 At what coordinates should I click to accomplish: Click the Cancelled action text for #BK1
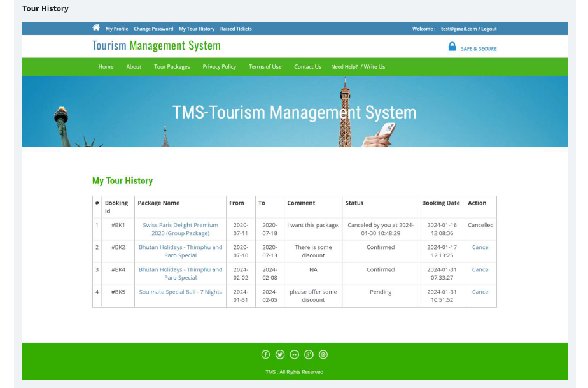tap(480, 225)
